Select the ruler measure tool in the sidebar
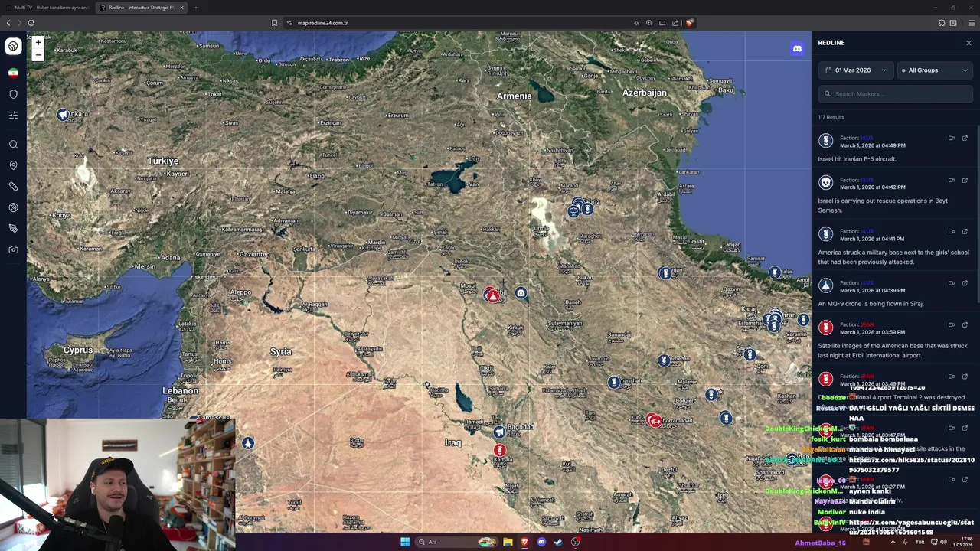Viewport: 980px width, 551px height. [13, 187]
